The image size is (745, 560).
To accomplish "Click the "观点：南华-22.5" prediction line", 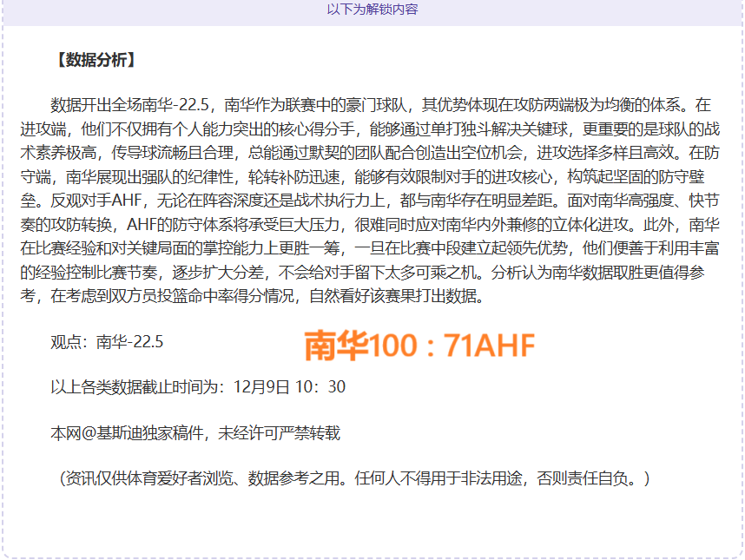I will click(107, 341).
